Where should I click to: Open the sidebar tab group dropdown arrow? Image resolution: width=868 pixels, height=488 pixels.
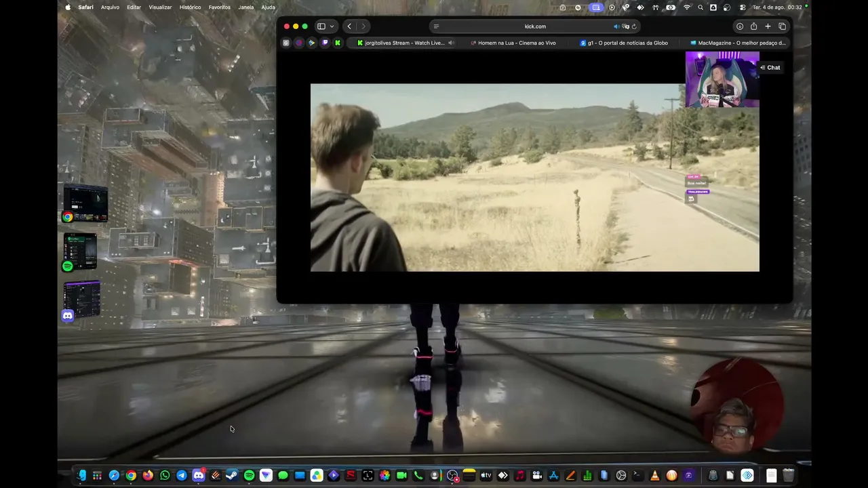click(x=332, y=26)
